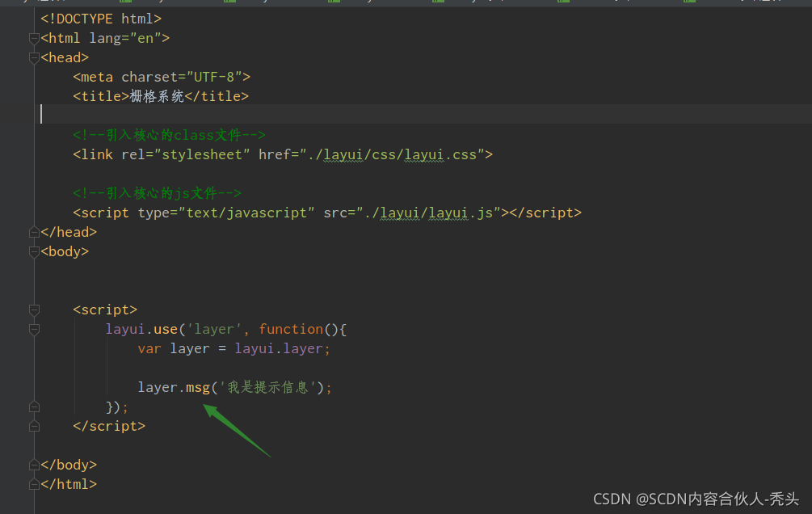Screen dimensions: 812x514
Task: Click the closing </head> tag text
Action: [69, 232]
